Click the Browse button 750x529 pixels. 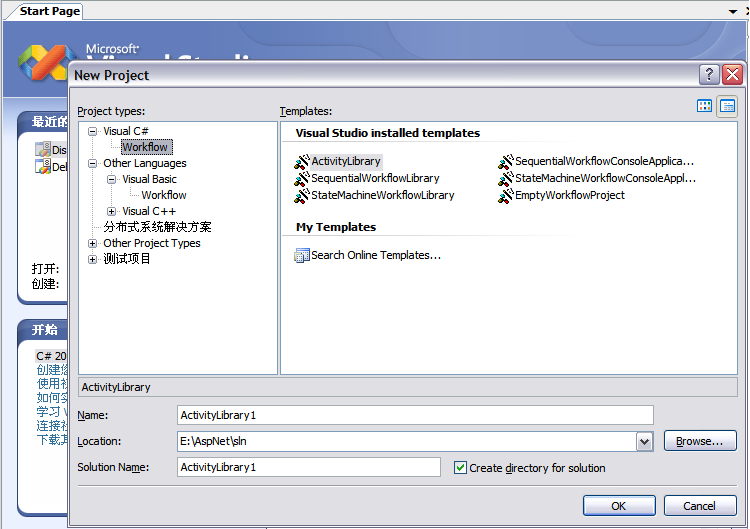(699, 441)
